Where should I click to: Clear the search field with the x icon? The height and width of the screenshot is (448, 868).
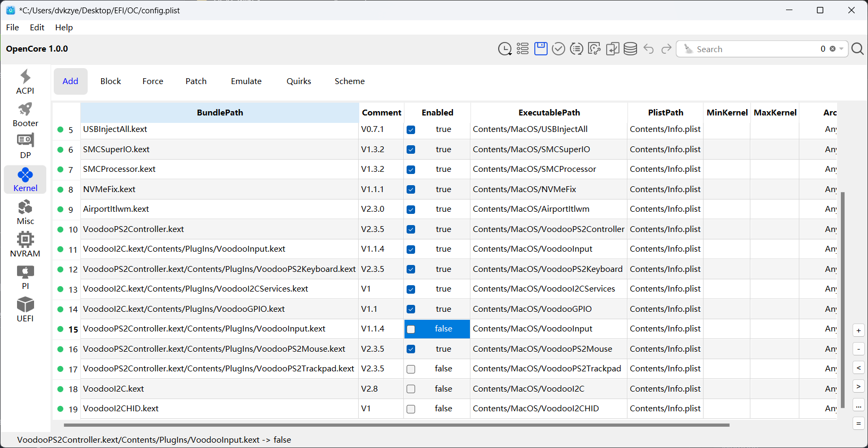832,48
